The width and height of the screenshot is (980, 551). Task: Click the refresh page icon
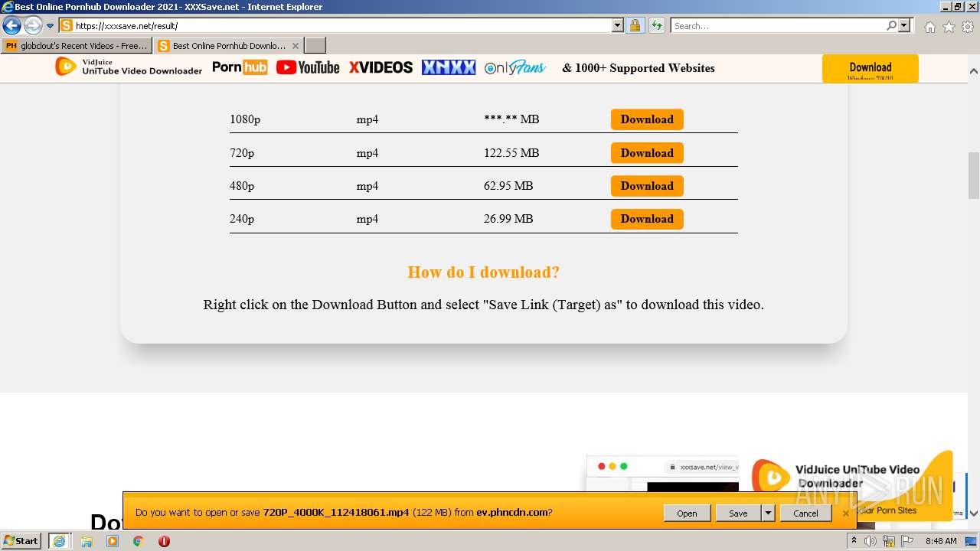click(x=657, y=25)
